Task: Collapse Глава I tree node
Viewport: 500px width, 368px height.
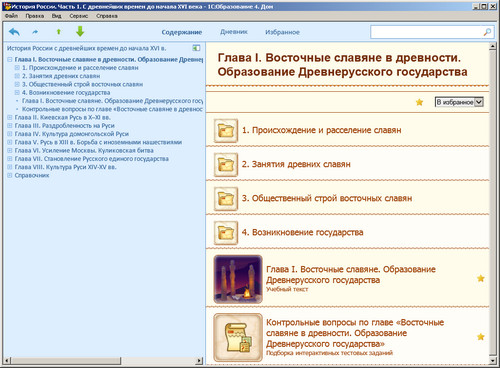Action: click(x=10, y=59)
